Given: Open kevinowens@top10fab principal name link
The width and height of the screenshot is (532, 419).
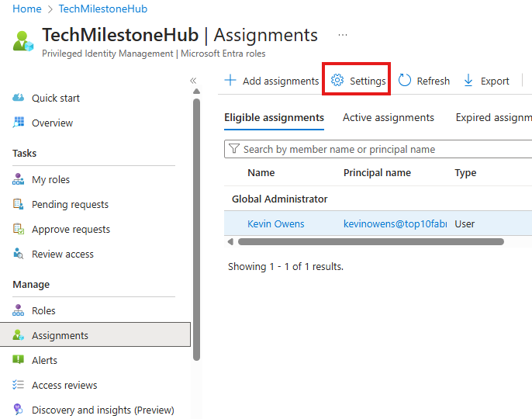Looking at the screenshot, I should (x=395, y=224).
